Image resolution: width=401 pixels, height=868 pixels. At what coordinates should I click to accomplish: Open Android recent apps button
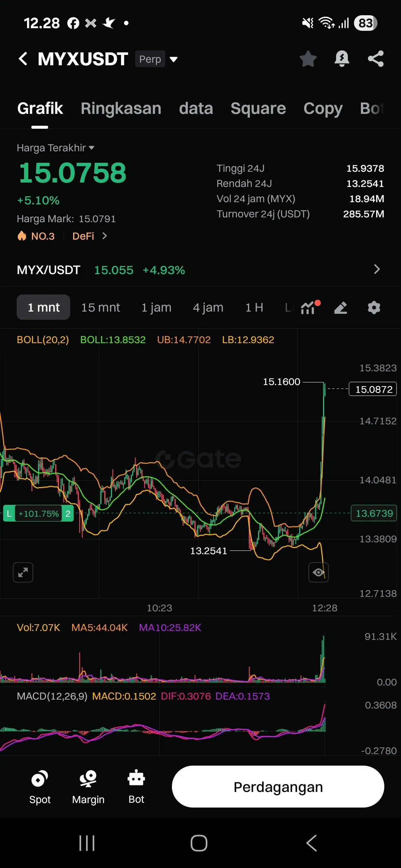pyautogui.click(x=87, y=843)
